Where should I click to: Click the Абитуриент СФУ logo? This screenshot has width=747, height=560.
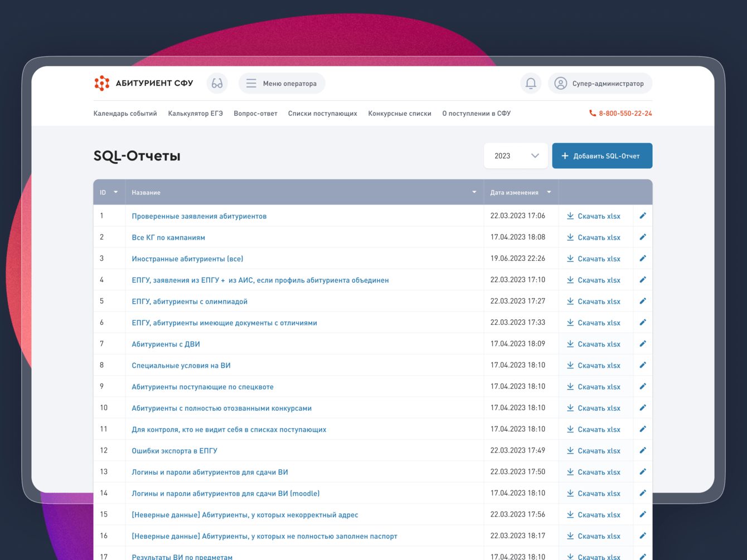pos(144,84)
